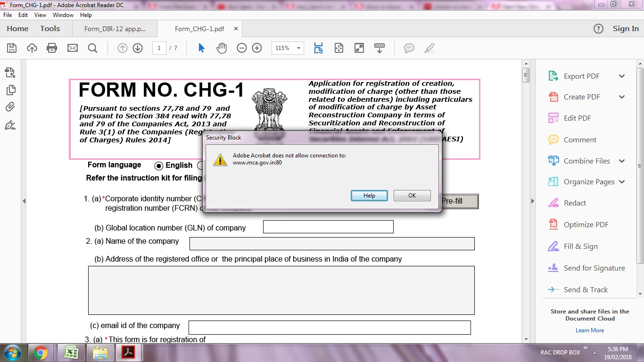Open the Find text magnifier icon
Image resolution: width=644 pixels, height=362 pixels.
(x=92, y=48)
